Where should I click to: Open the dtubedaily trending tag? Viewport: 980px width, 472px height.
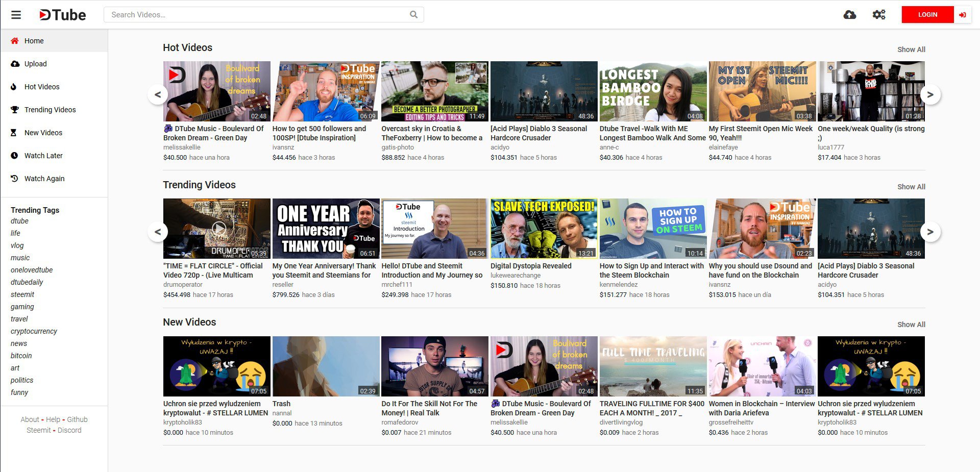click(27, 282)
